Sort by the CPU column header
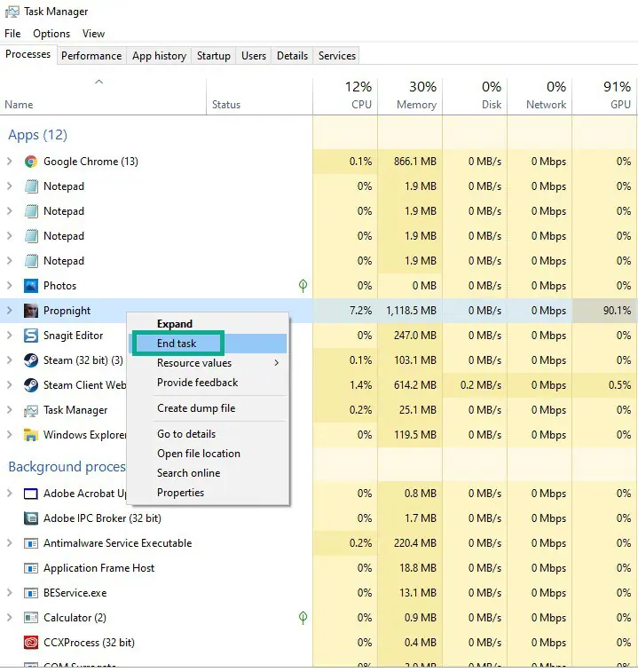 345,97
